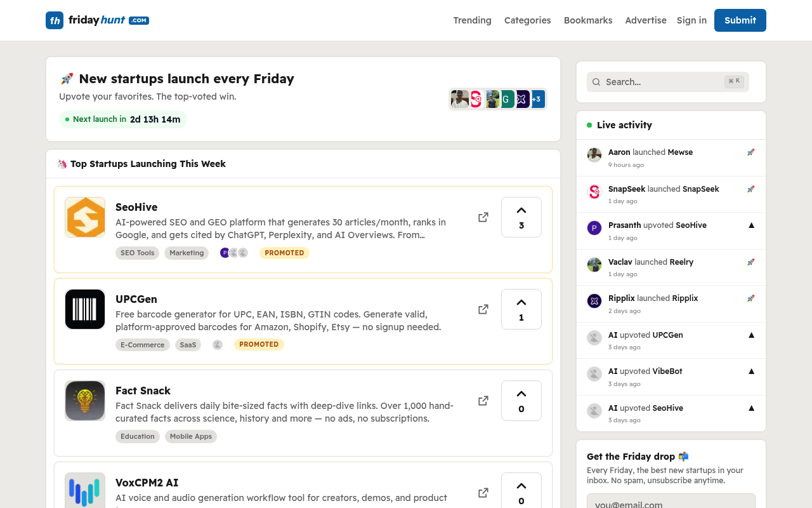Open UPCGen external link icon
Screen dimensions: 812x508
[483, 309]
